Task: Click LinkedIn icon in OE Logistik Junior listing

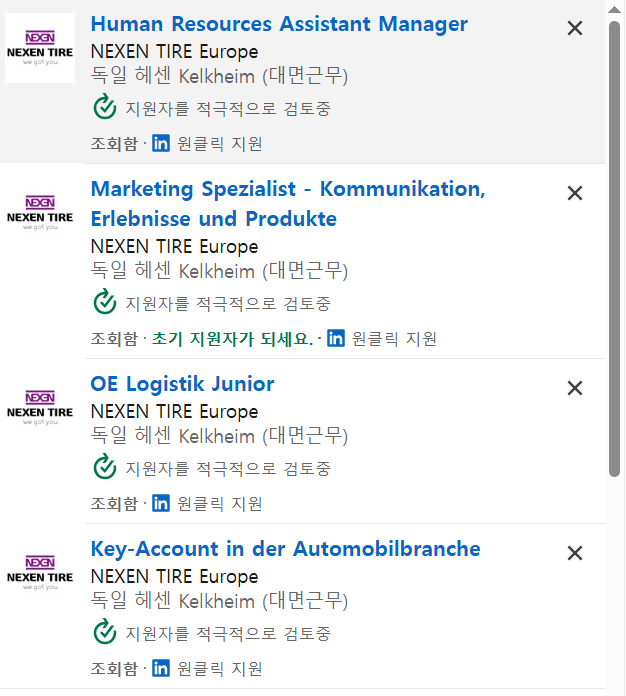Action: pos(161,503)
